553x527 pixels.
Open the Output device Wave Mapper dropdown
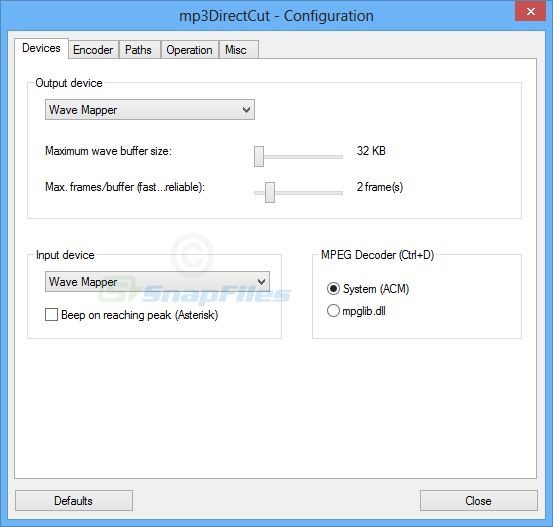150,110
